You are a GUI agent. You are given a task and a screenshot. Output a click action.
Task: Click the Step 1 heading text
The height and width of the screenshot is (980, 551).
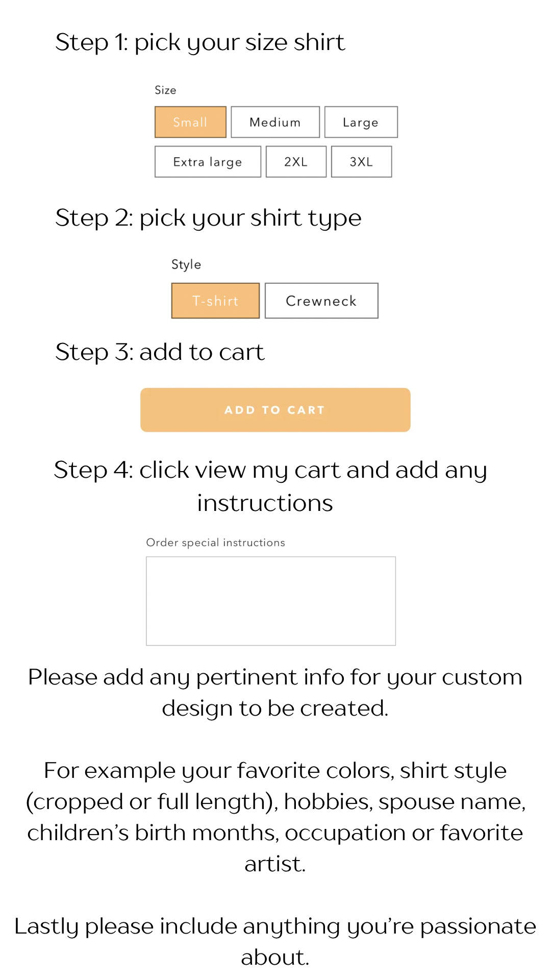click(x=201, y=42)
